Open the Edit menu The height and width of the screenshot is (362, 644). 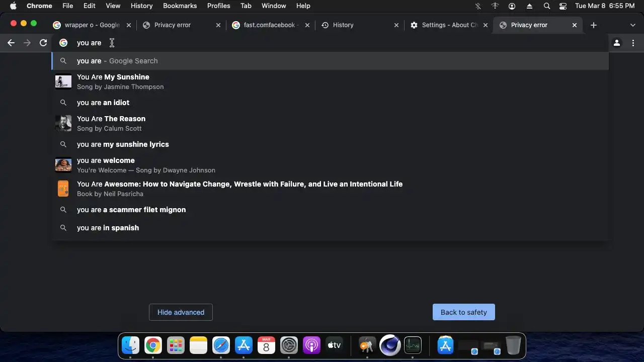click(89, 6)
